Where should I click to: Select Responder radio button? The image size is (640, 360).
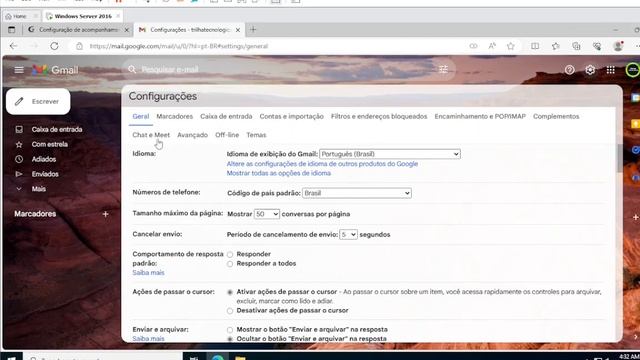coord(230,254)
